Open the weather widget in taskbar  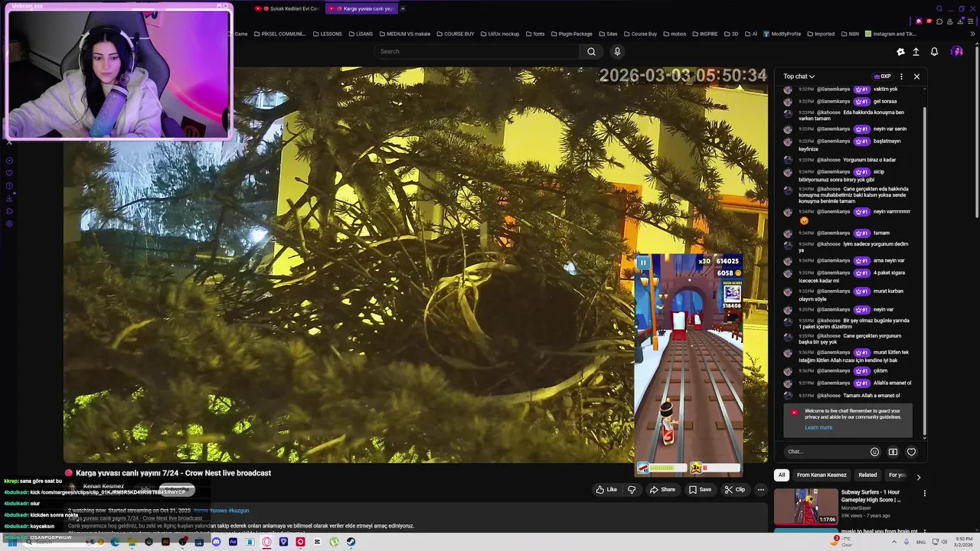[842, 541]
